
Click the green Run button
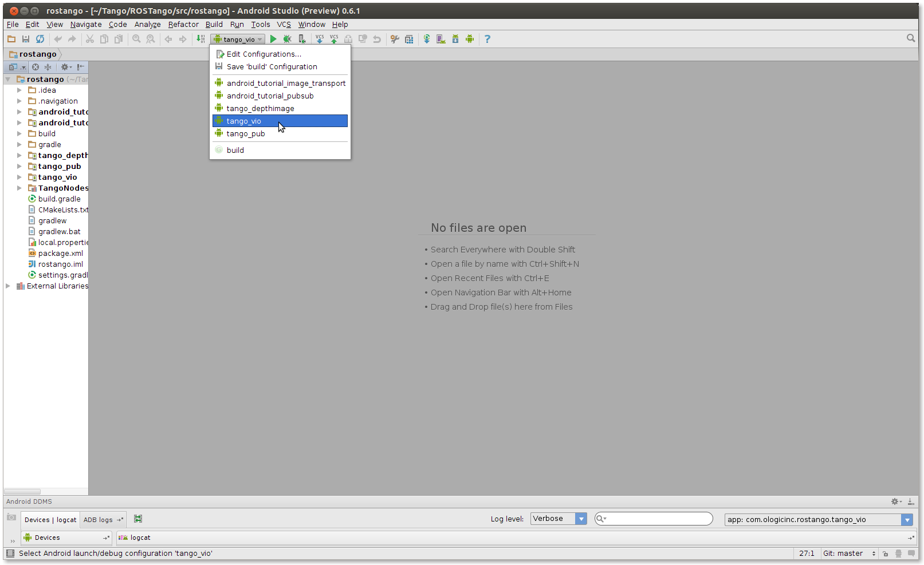pos(273,39)
